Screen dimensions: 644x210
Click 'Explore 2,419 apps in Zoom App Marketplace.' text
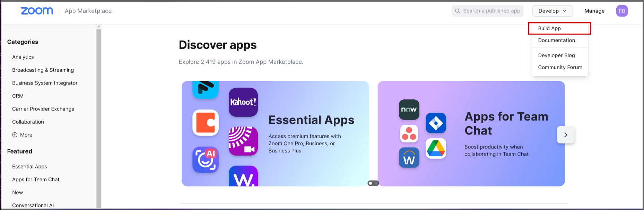point(241,62)
